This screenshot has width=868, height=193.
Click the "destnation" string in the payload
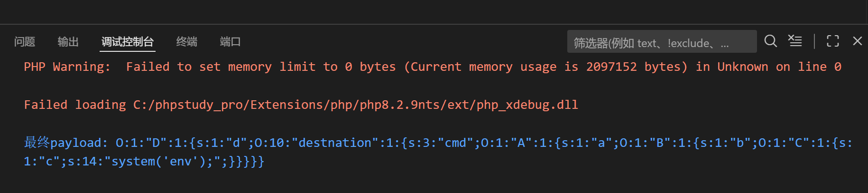click(335, 143)
